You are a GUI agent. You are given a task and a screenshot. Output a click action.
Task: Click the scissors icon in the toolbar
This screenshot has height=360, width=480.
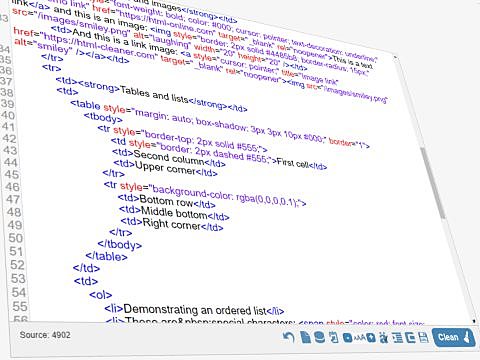(384, 337)
